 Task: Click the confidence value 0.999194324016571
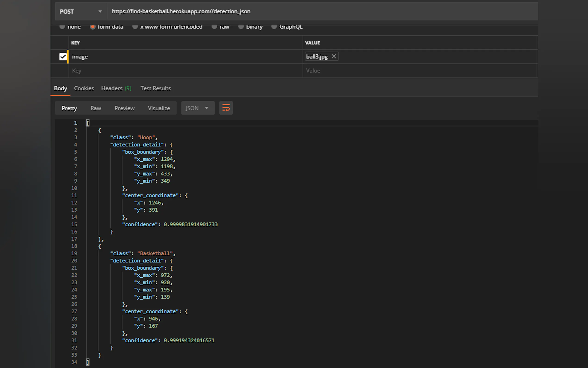coord(189,340)
